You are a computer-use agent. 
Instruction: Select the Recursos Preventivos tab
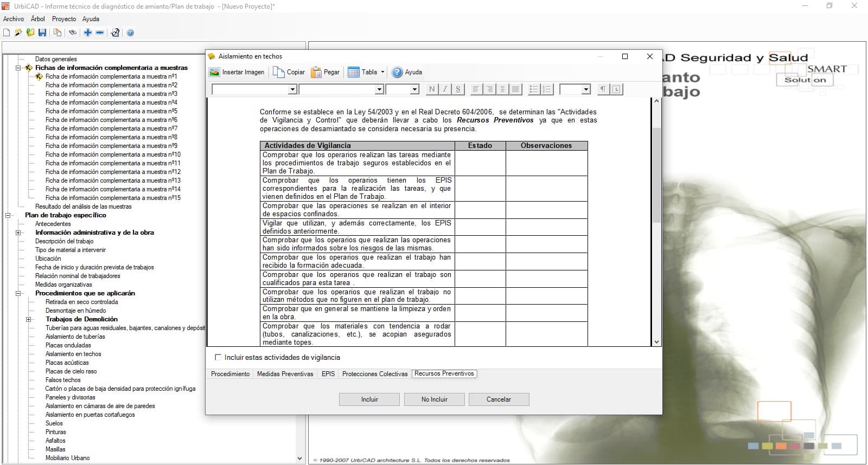[444, 373]
